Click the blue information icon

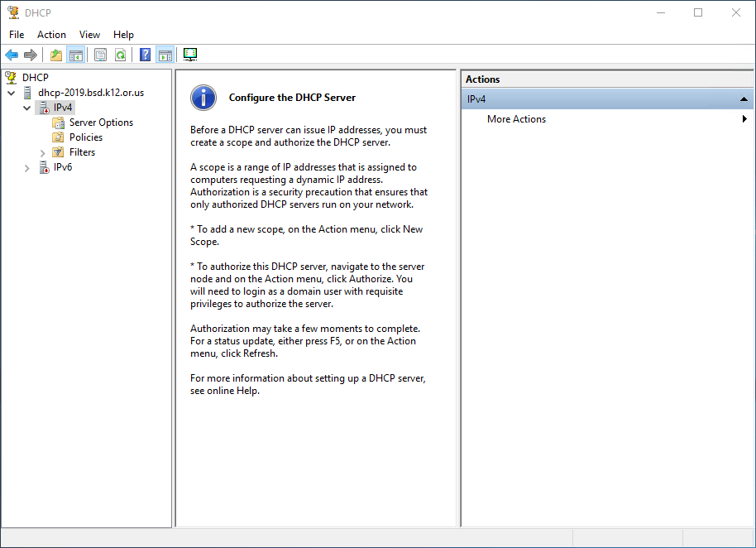203,98
